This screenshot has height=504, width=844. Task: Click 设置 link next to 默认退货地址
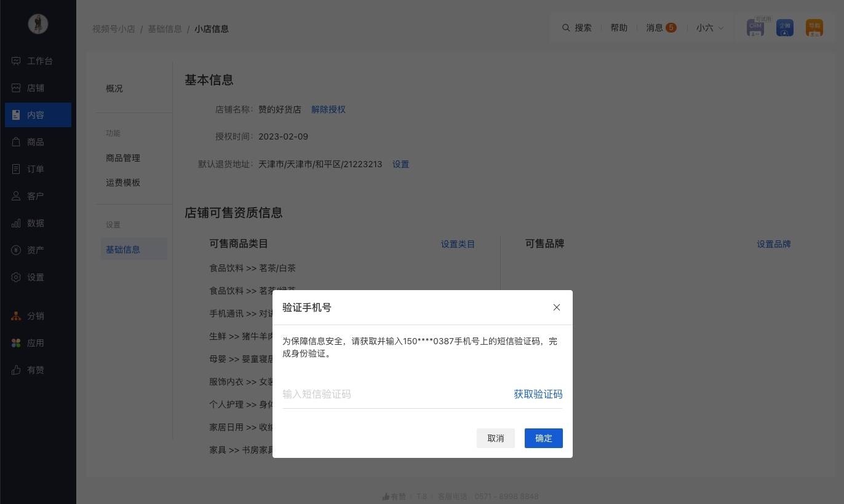[400, 164]
